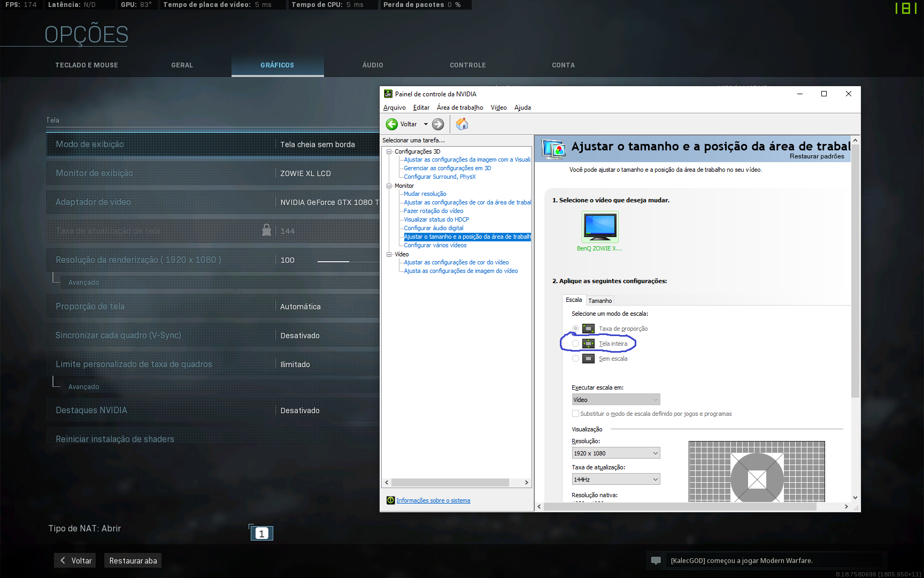Viewport: 924px width, 578px height.
Task: Open the Resolução 1920 x 1080 dropdown
Action: click(x=616, y=453)
